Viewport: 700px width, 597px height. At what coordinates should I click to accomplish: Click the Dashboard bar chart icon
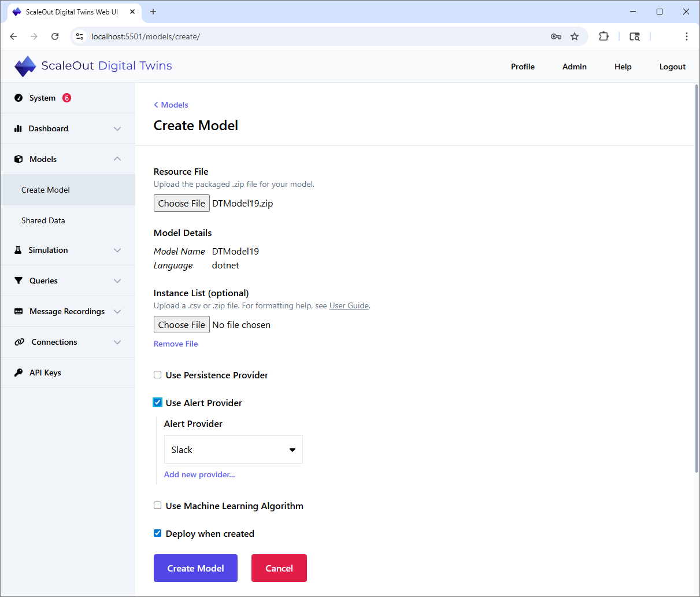18,128
